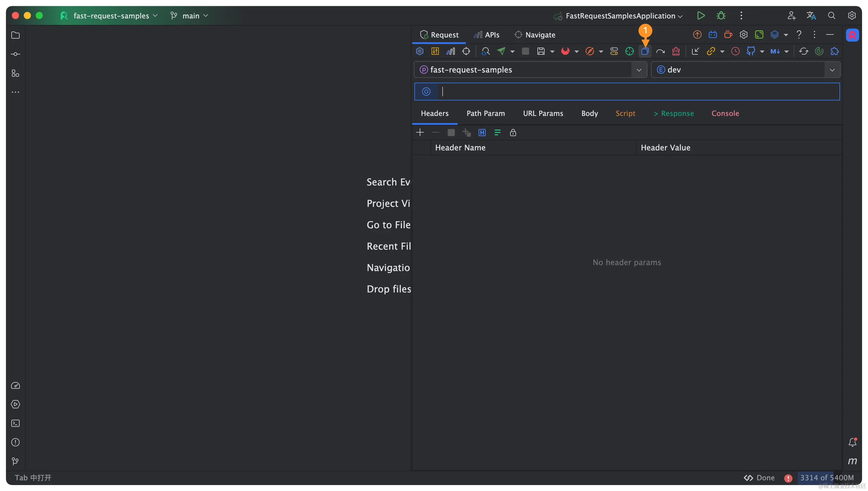The image size is (868, 491).
Task: Click into the request URL input field
Action: tap(638, 91)
